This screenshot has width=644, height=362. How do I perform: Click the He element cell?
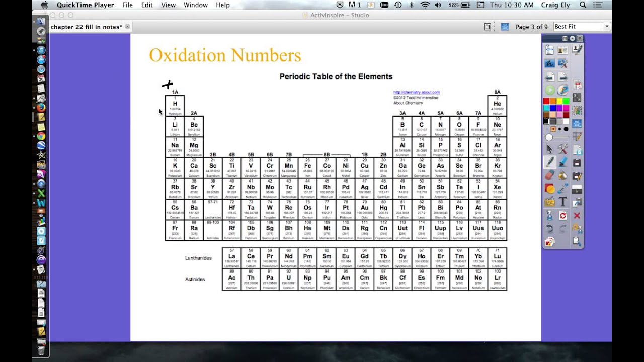[x=497, y=106]
